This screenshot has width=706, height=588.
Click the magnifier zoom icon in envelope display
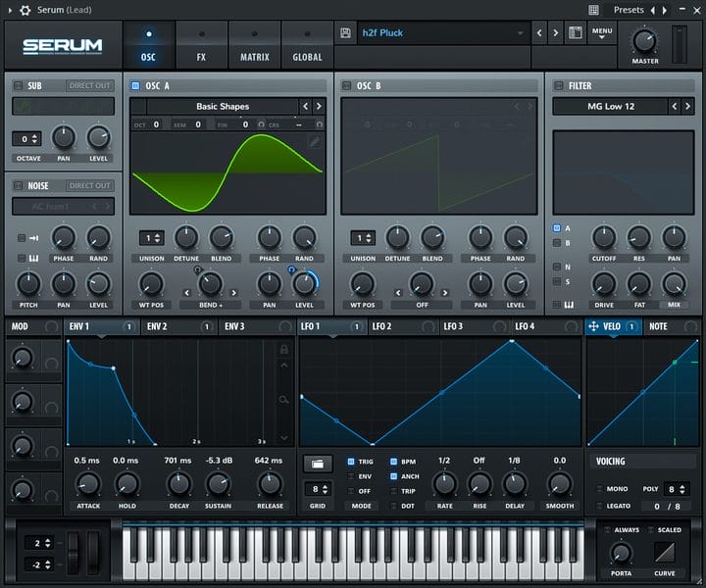click(x=284, y=399)
